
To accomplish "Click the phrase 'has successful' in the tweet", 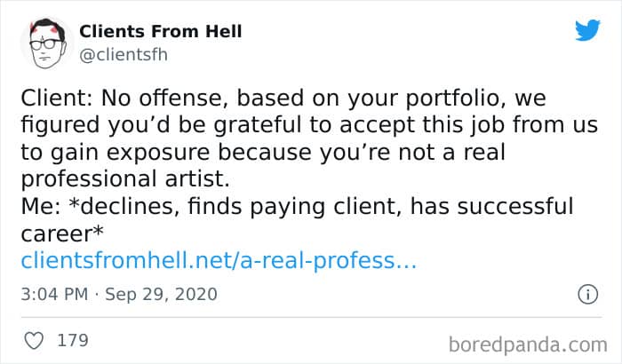I will click(x=492, y=206).
